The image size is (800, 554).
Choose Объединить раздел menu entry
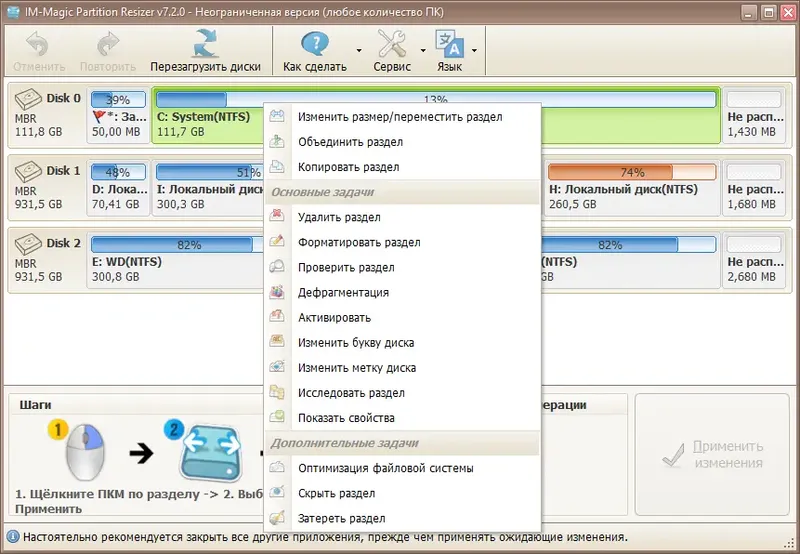[402, 142]
